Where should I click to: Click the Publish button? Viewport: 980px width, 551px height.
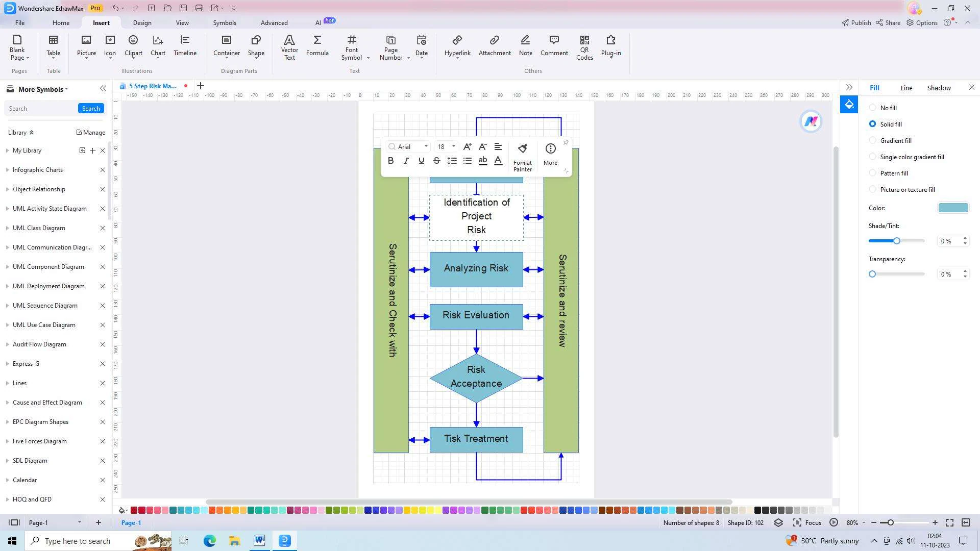(x=856, y=22)
